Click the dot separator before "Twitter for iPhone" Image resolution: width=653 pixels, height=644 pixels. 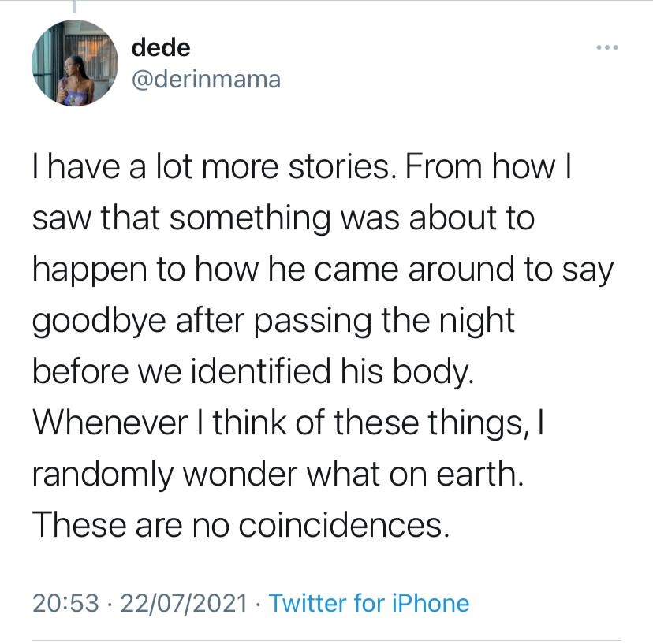260,604
